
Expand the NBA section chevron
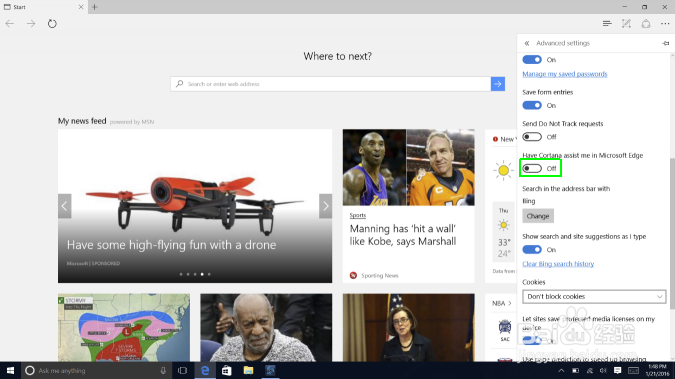coord(510,303)
